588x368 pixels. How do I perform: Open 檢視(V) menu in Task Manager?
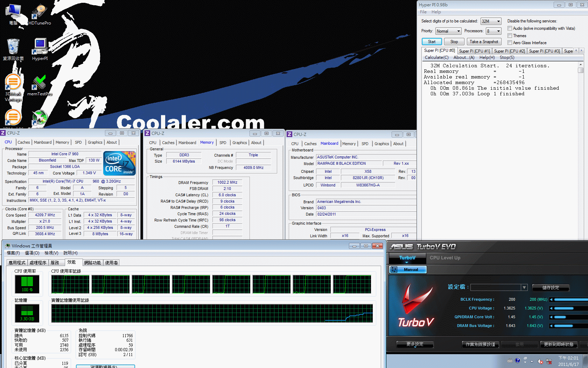(51, 253)
